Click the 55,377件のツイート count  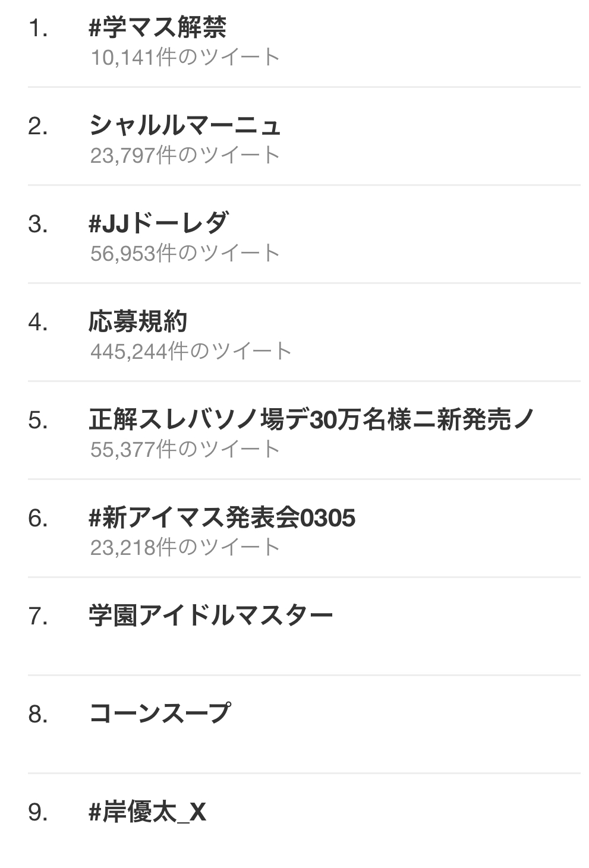point(185,450)
